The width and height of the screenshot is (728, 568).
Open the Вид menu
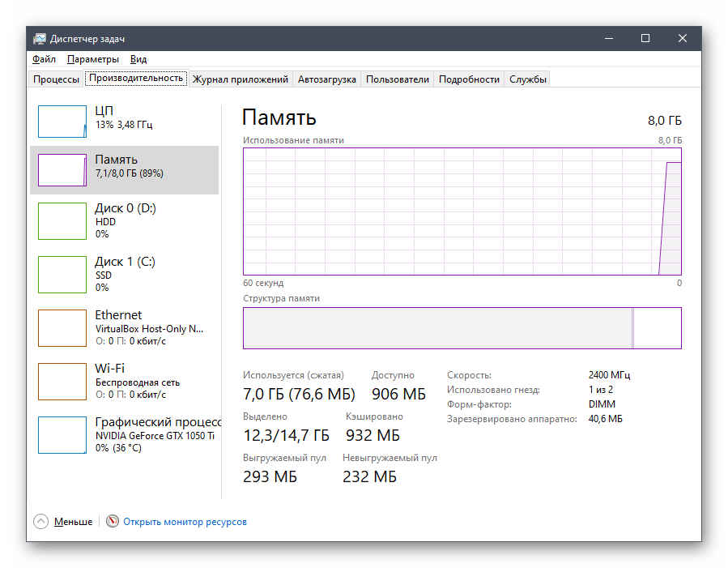point(138,59)
